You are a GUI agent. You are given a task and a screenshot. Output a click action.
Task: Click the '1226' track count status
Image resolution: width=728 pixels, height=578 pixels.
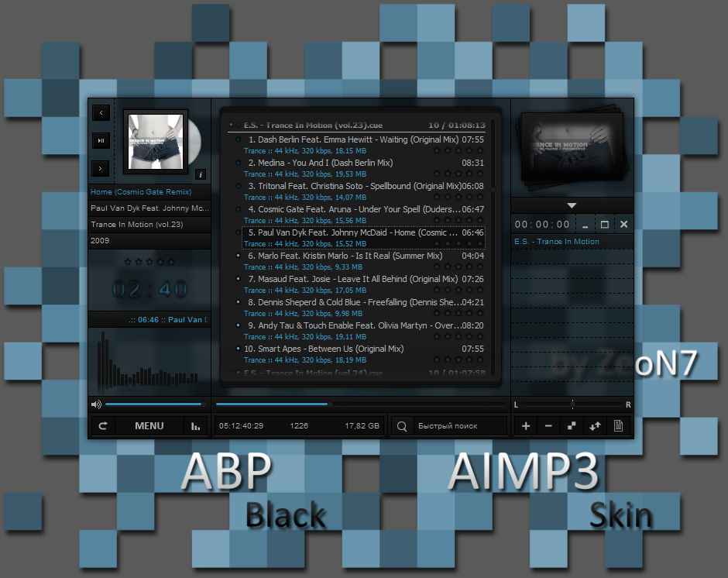tap(299, 425)
